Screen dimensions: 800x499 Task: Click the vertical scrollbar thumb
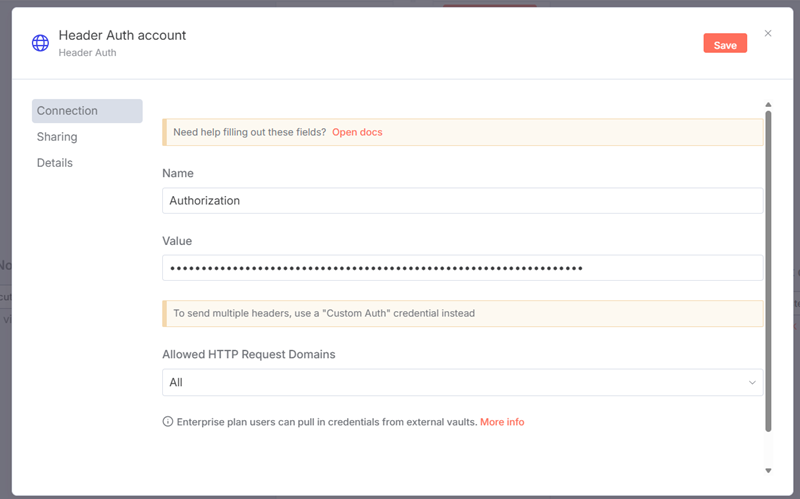pyautogui.click(x=768, y=270)
